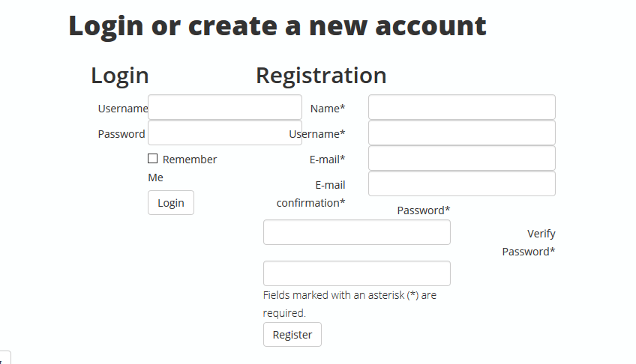Select the Verify Password input field
The height and width of the screenshot is (364, 636).
pyautogui.click(x=356, y=273)
